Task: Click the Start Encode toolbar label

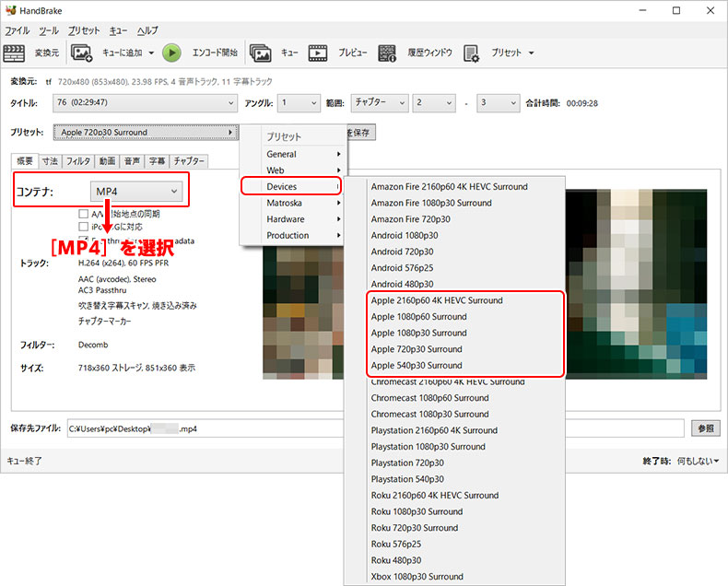Action: (x=215, y=53)
